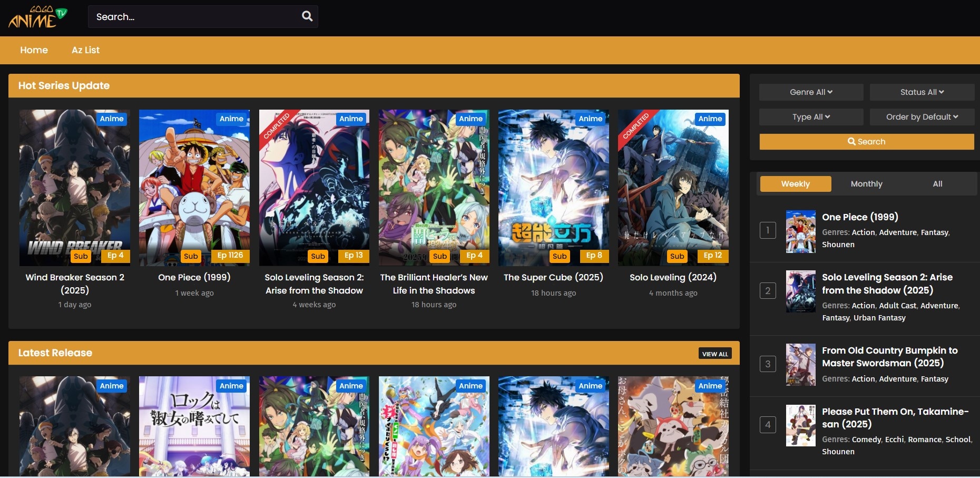Click the Comedy genre link
Screen dimensions: 980x478
pyautogui.click(x=866, y=440)
